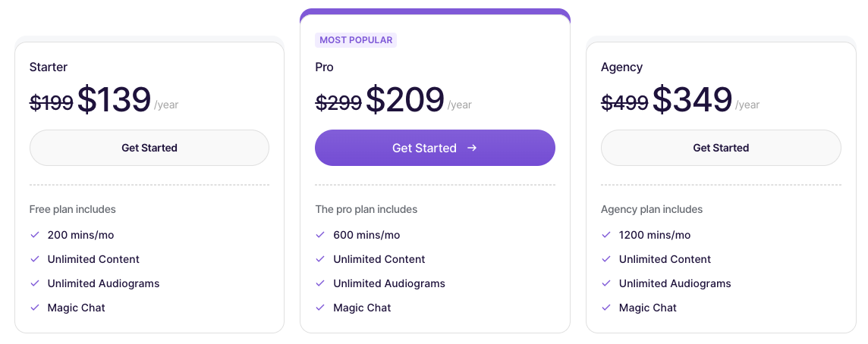868x344 pixels.
Task: Click Starter's Magic Chat checkmark icon
Action: (34, 308)
